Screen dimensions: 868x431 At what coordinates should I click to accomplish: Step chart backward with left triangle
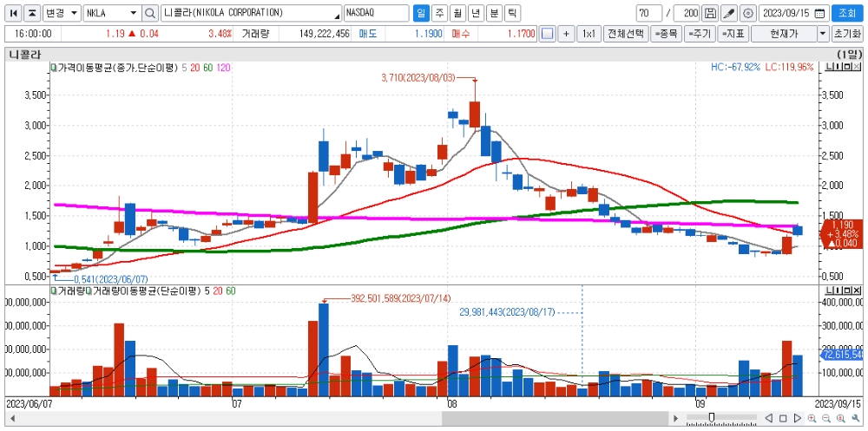(769, 418)
